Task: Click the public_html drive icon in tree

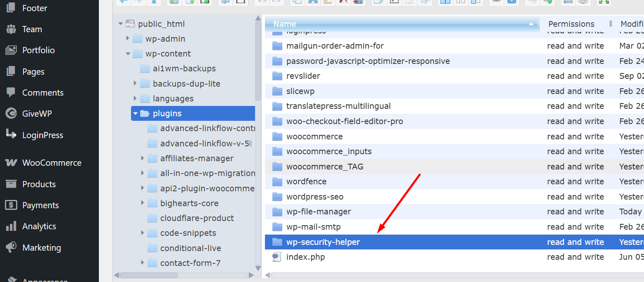Action: click(130, 24)
